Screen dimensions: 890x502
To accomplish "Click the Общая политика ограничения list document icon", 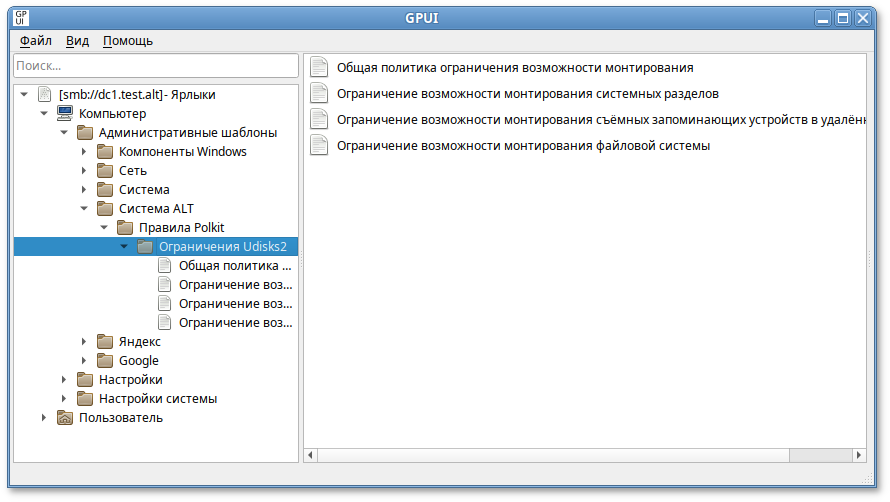I will (x=319, y=68).
